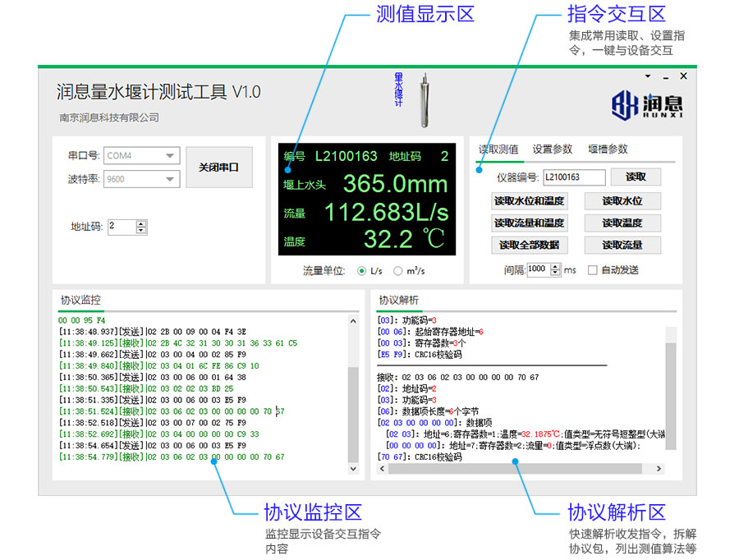Viewport: 739px width, 560px height.
Task: Click the 协议监控 scroll up arrow
Action: [353, 321]
